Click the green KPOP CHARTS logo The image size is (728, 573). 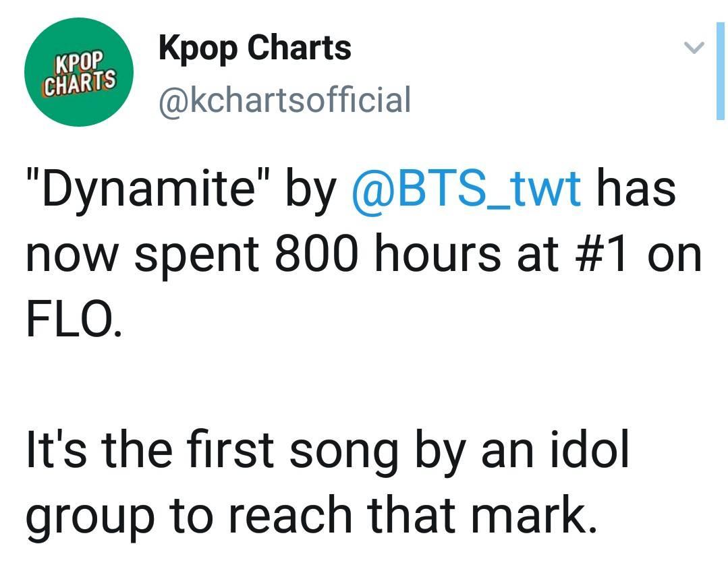tap(79, 72)
